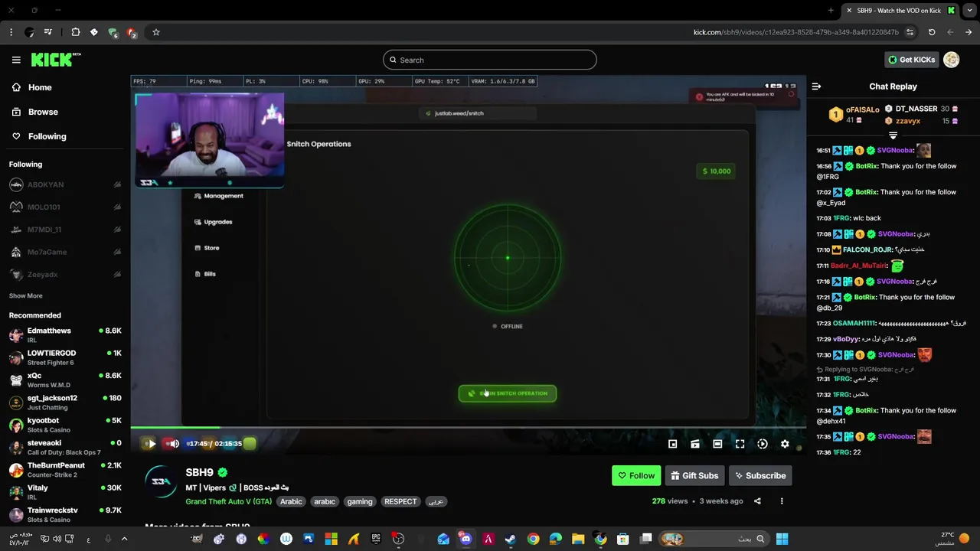Open the Windows Start menu

[782, 539]
